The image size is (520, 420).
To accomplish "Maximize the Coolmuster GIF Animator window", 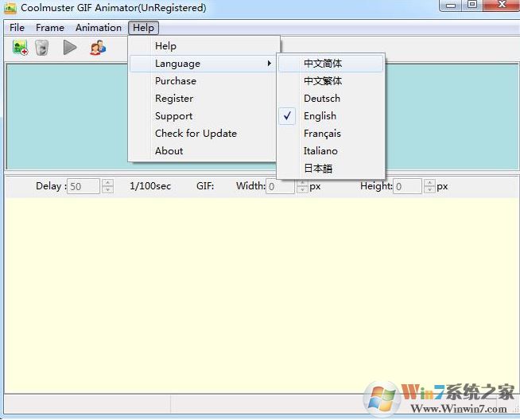I will pyautogui.click(x=472, y=6).
